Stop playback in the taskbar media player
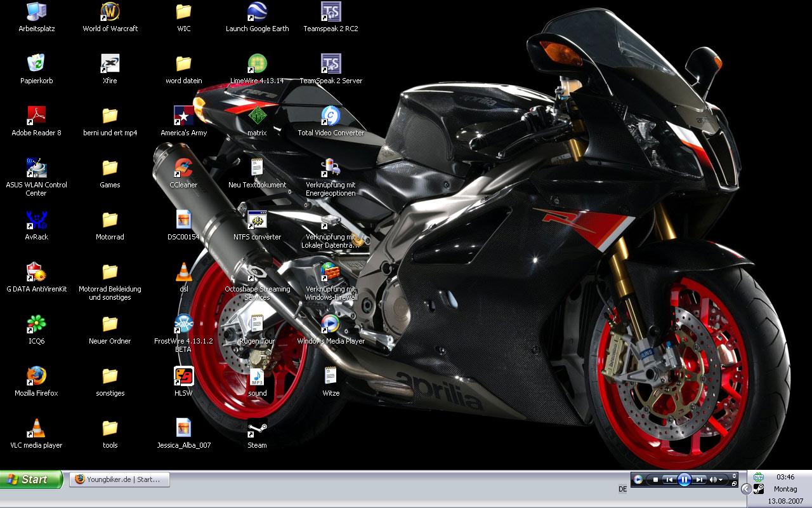The height and width of the screenshot is (508, 812). (655, 479)
